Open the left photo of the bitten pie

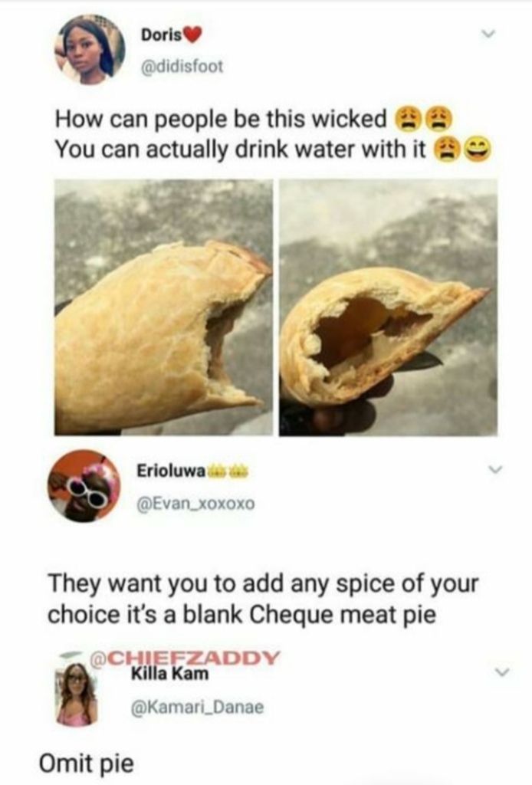point(164,307)
